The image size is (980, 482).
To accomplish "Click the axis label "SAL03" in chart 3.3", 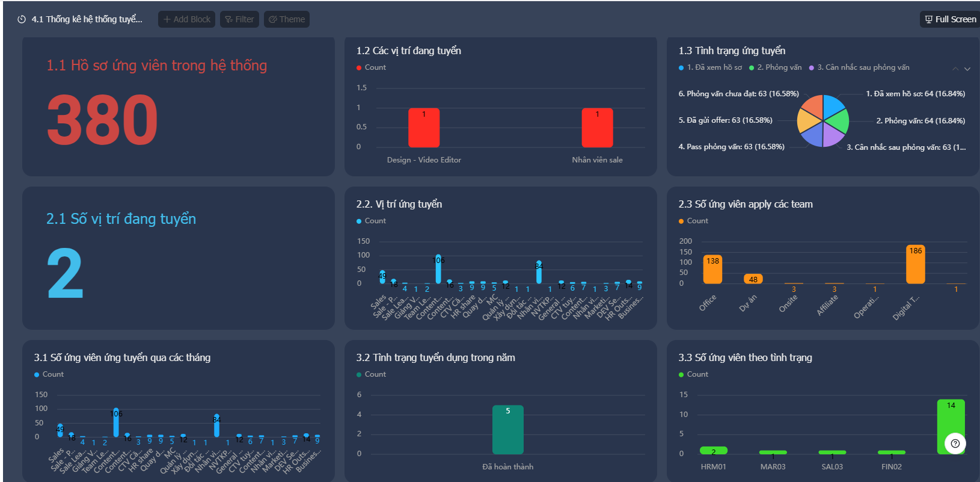I will [832, 467].
